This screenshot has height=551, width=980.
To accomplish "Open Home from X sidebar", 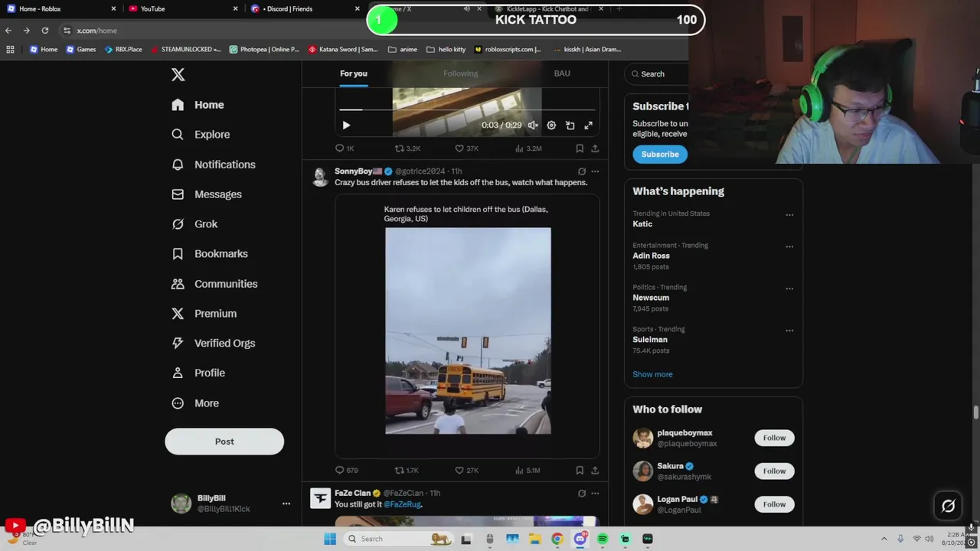I will pyautogui.click(x=198, y=105).
